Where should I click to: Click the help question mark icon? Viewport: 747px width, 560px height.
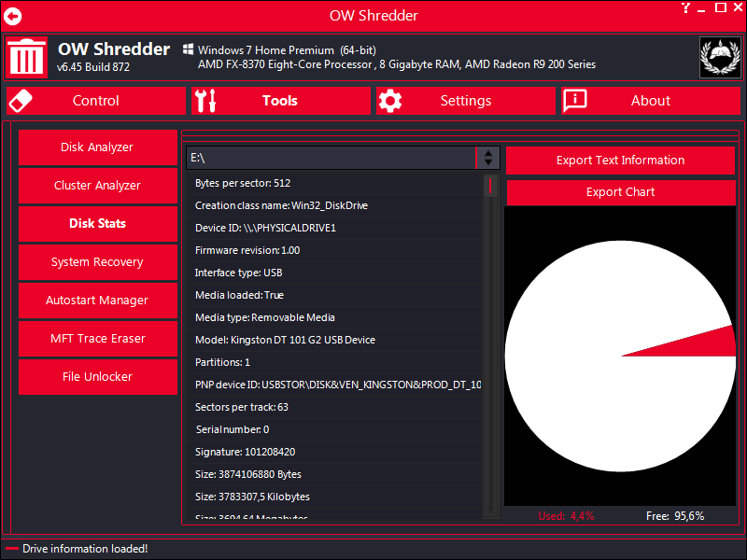(x=685, y=7)
